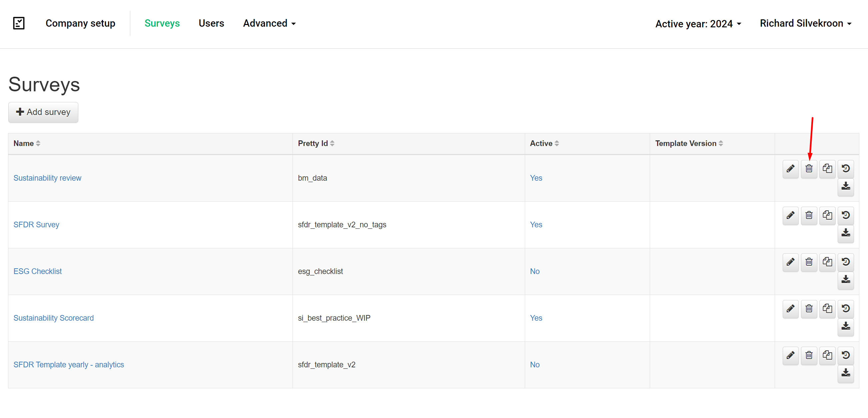The height and width of the screenshot is (418, 868).
Task: Open the Active year: 2024 dropdown
Action: pyautogui.click(x=698, y=24)
